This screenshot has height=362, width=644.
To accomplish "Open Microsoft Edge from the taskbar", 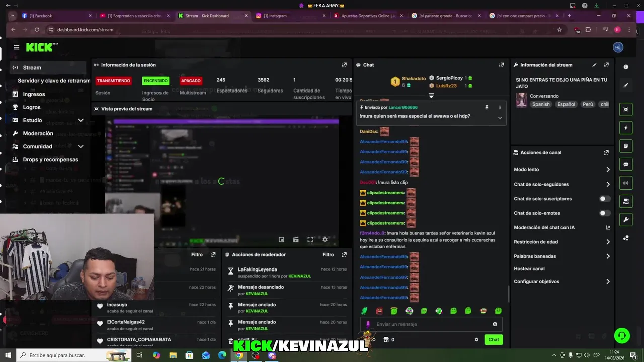I will coord(222,355).
